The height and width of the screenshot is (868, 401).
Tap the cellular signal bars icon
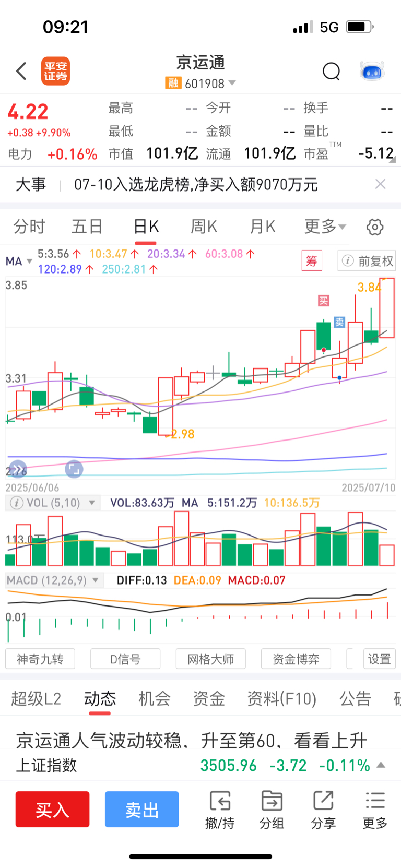(303, 27)
